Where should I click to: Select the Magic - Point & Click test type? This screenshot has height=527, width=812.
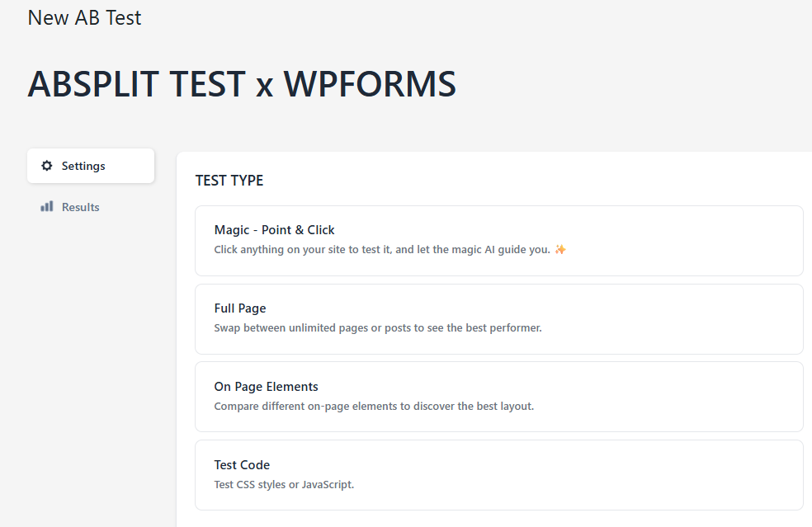[x=498, y=241]
